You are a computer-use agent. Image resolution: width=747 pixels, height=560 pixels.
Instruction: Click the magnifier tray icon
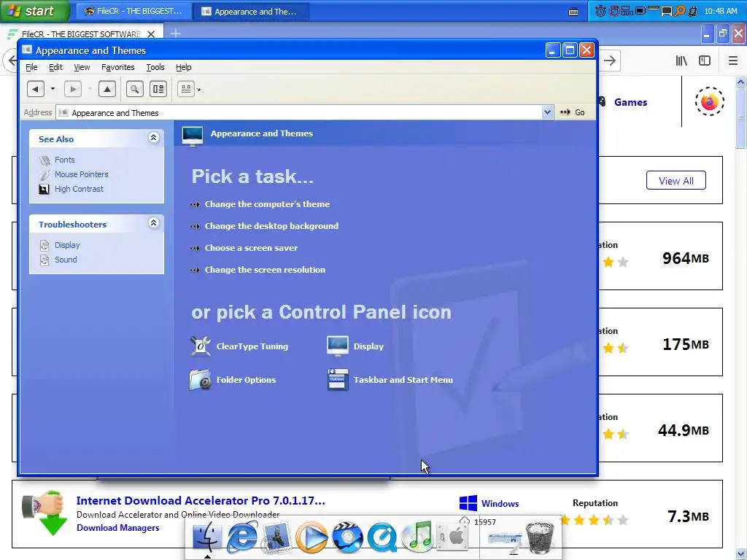coord(680,11)
